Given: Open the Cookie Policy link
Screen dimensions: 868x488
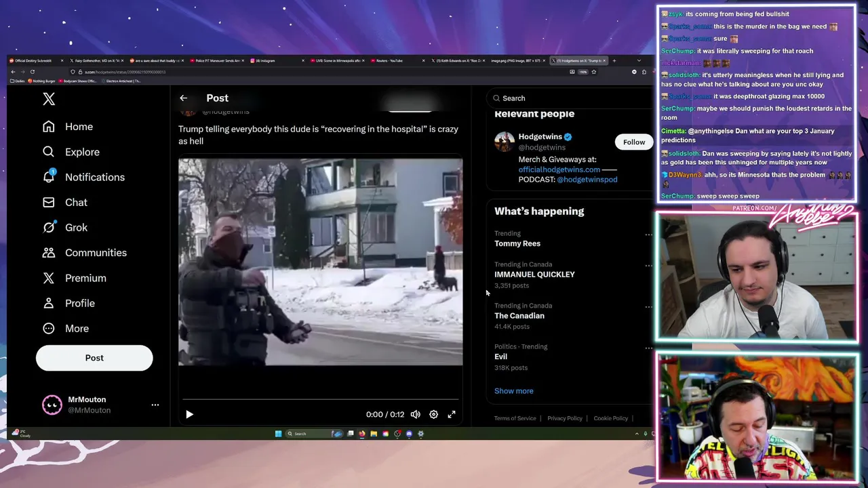Looking at the screenshot, I should (x=611, y=418).
